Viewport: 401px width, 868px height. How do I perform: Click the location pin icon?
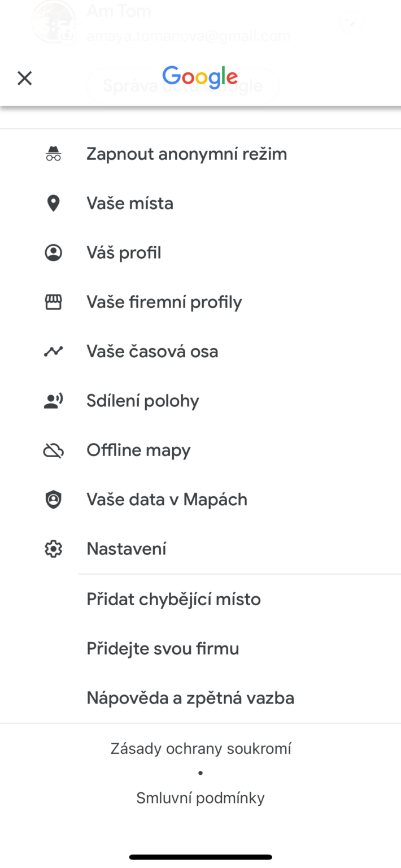click(54, 203)
